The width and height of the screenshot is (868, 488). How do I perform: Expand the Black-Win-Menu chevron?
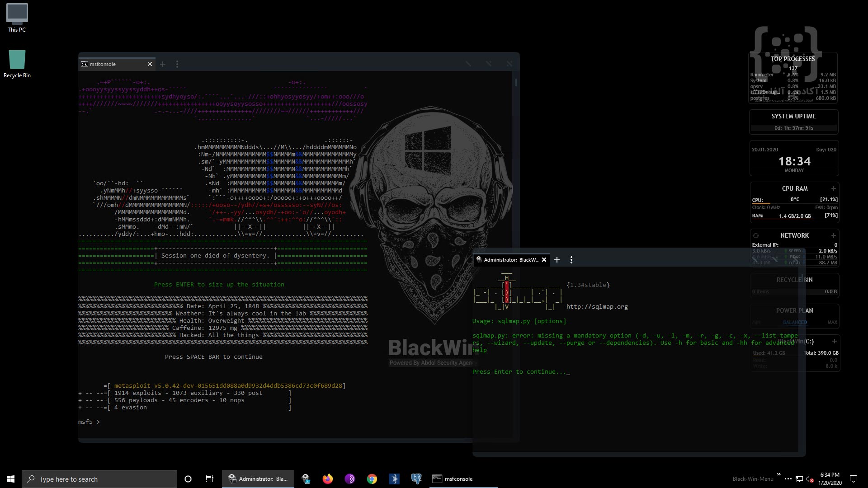click(x=778, y=474)
